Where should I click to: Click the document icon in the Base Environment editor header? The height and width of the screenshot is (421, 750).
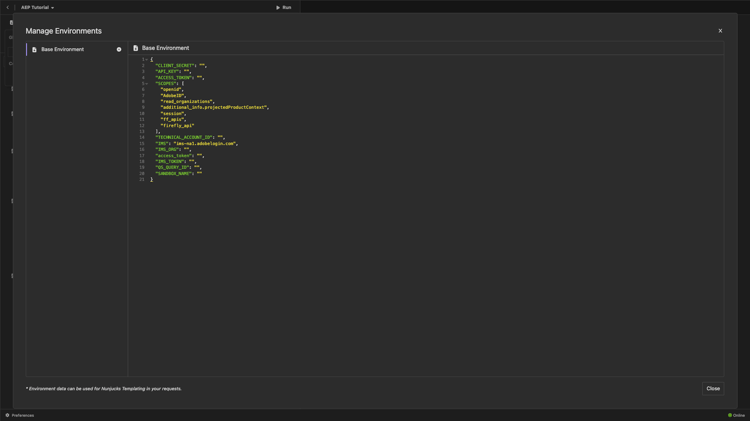[136, 48]
